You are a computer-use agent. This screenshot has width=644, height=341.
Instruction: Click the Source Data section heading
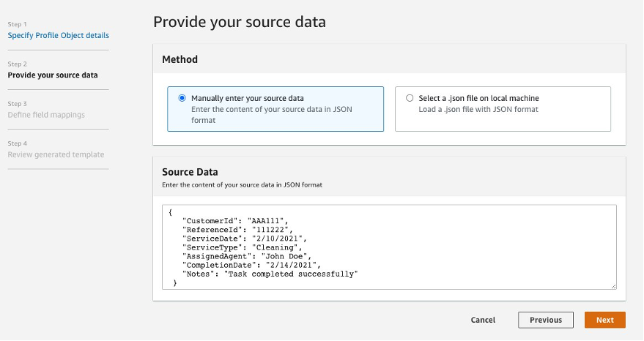point(190,172)
